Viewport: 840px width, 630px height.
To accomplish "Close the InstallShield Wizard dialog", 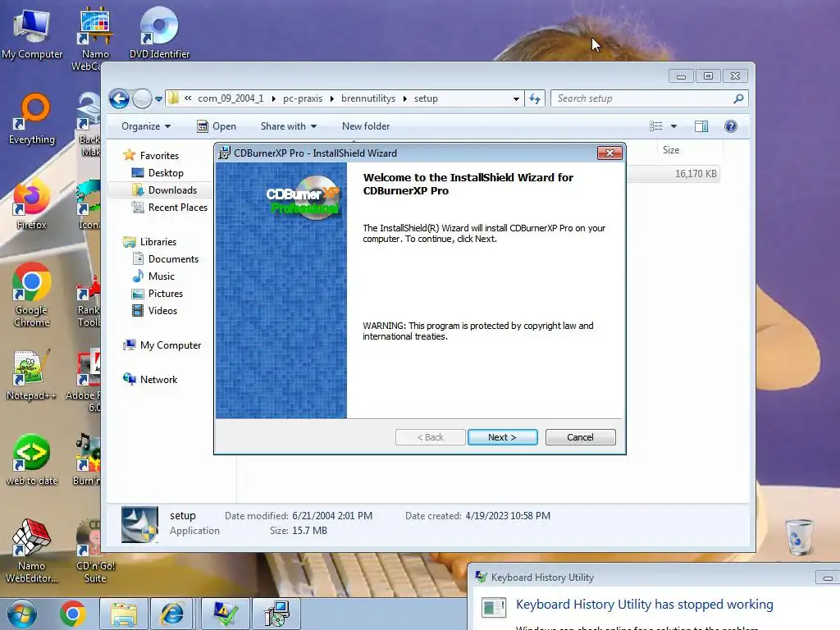I will tap(609, 153).
